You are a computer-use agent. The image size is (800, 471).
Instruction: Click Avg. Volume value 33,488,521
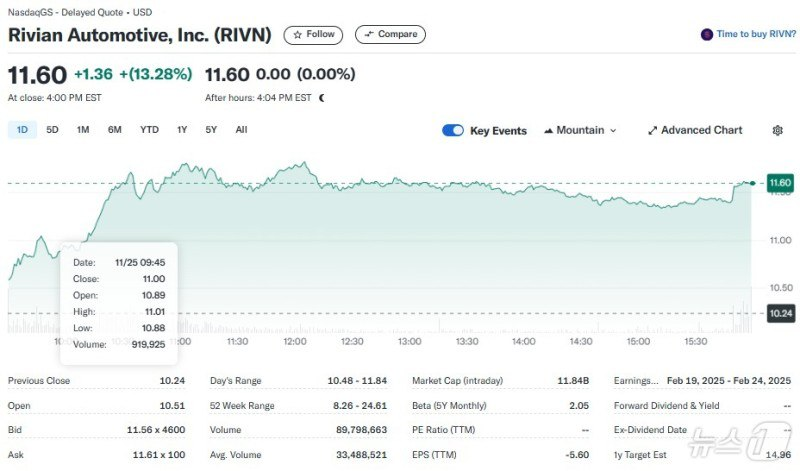[x=361, y=455]
